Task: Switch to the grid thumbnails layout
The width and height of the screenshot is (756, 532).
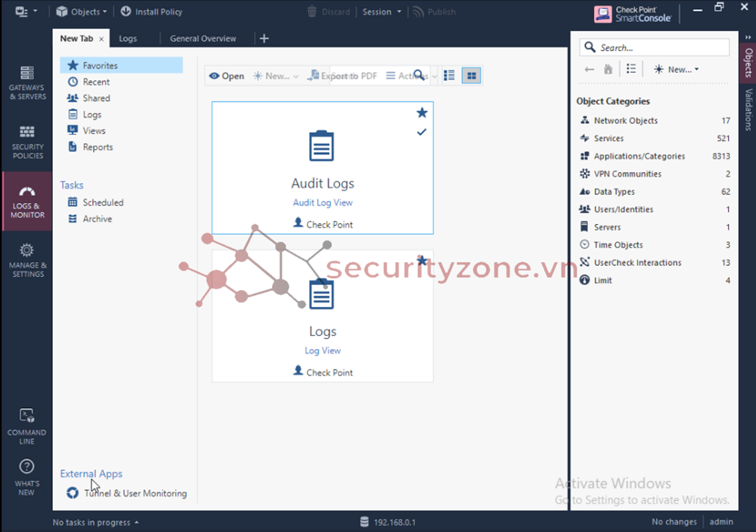Action: 471,76
